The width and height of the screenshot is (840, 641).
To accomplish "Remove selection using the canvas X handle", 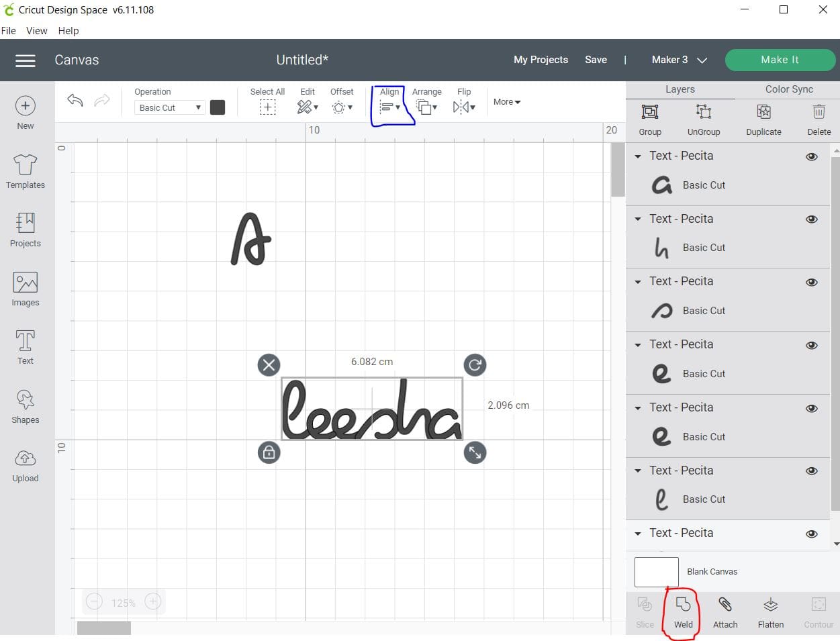I will 269,364.
